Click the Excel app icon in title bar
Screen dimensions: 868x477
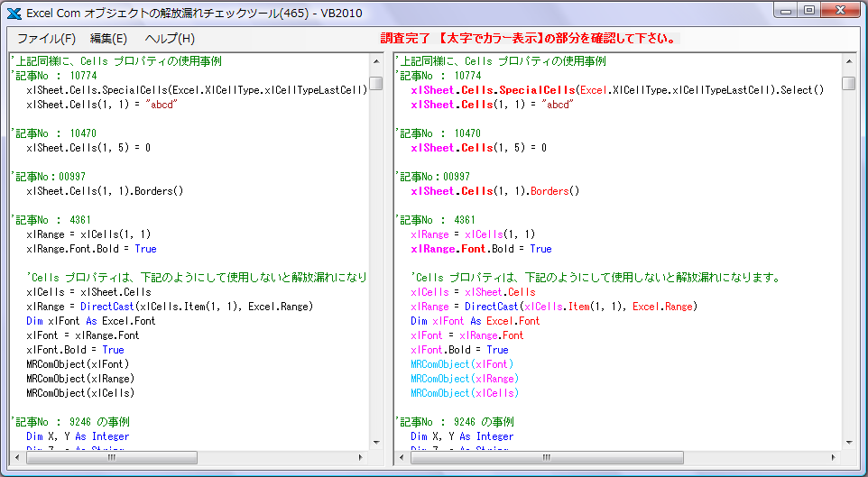tap(14, 14)
